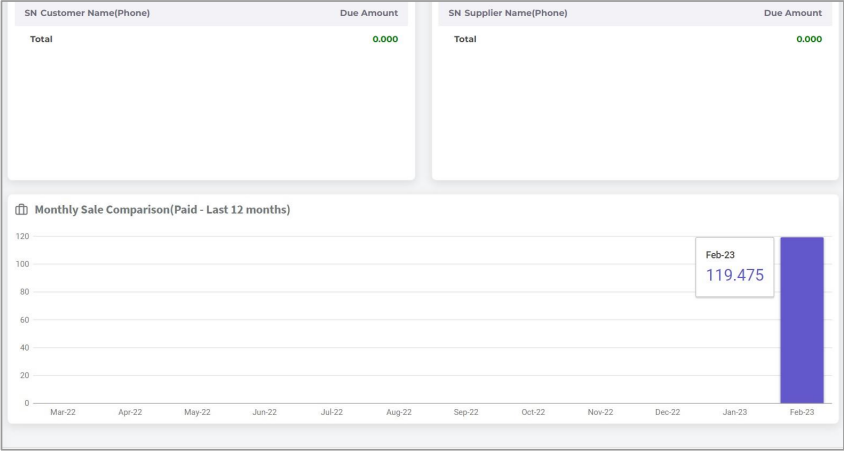Click the Jul-22 axis label
The width and height of the screenshot is (844, 453).
coord(332,412)
